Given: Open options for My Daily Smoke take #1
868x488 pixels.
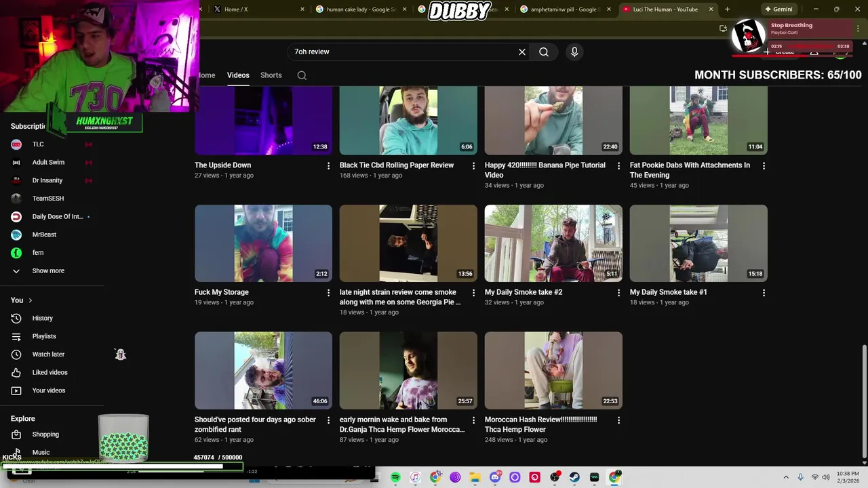Looking at the screenshot, I should 764,293.
